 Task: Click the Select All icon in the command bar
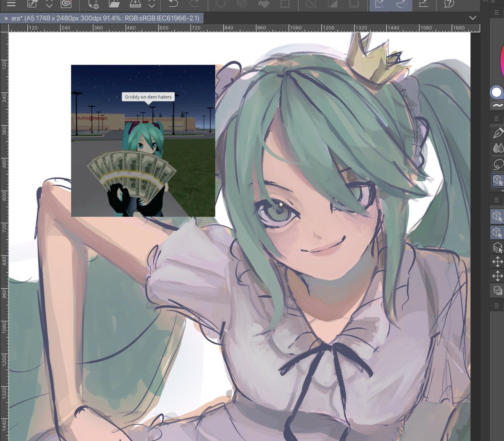[354, 4]
